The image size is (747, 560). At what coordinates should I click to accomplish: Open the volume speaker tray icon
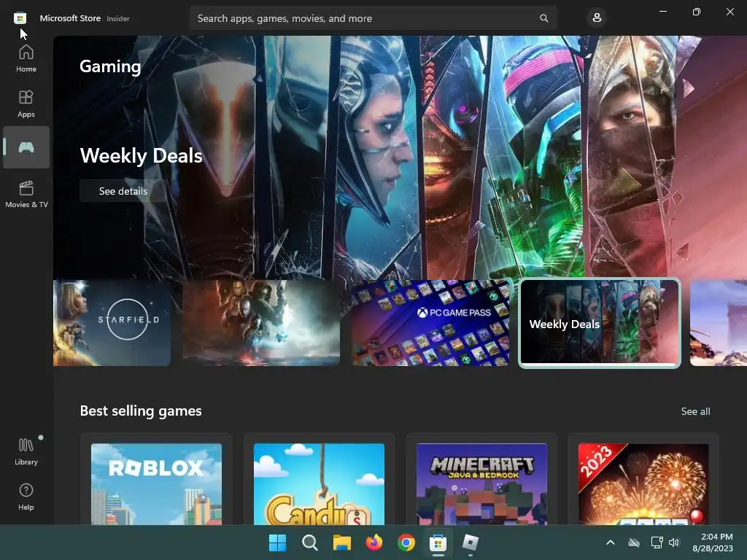[673, 542]
